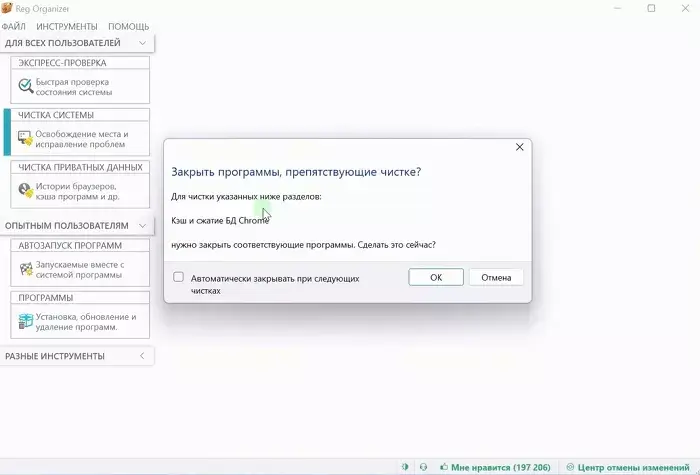700x475 pixels.
Task: Click the Express check magnifier icon
Action: [26, 87]
